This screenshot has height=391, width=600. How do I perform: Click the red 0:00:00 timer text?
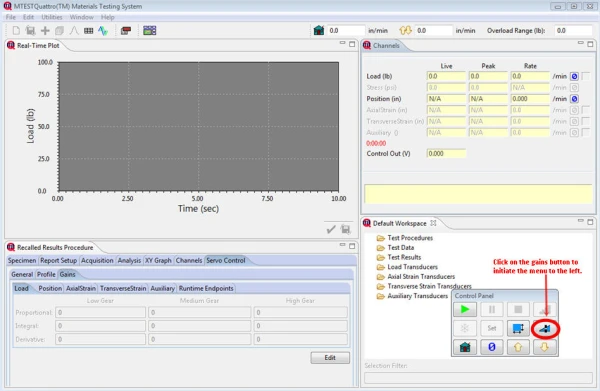(376, 143)
